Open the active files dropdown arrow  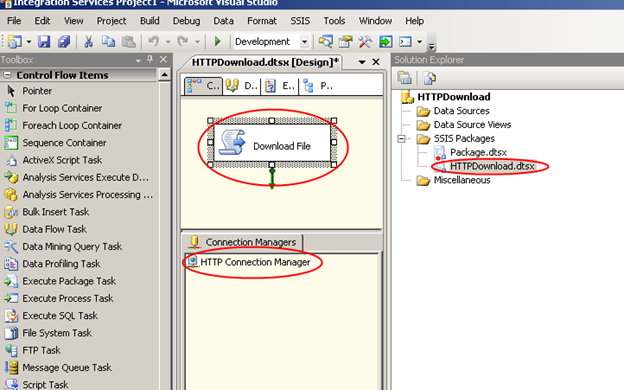coord(362,62)
